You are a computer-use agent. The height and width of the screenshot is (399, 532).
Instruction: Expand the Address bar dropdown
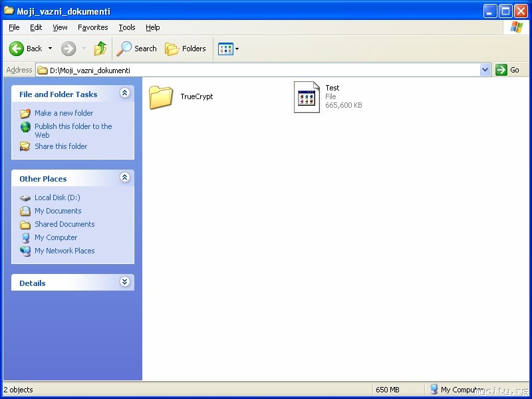coord(485,70)
